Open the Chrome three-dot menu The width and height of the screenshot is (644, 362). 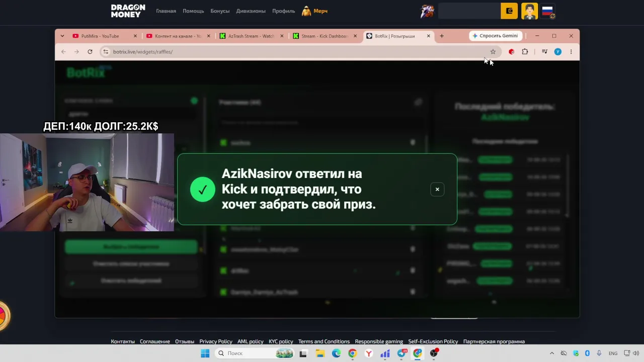point(571,52)
